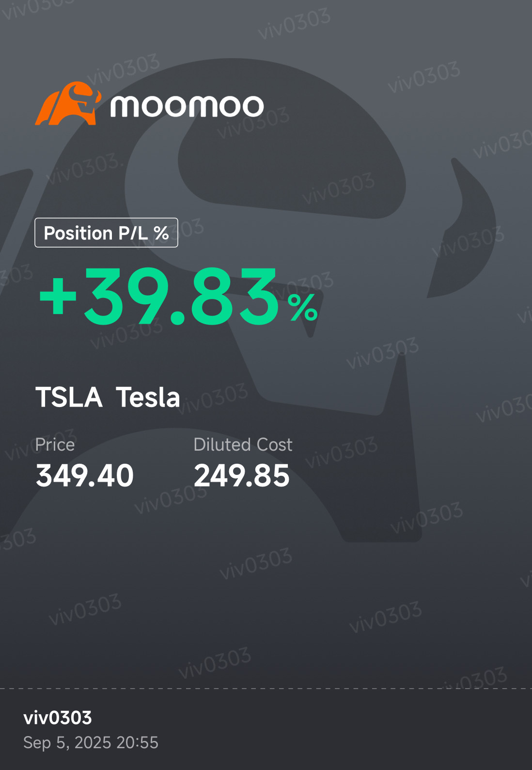The image size is (532, 770).
Task: Tap the Price label
Action: click(55, 444)
